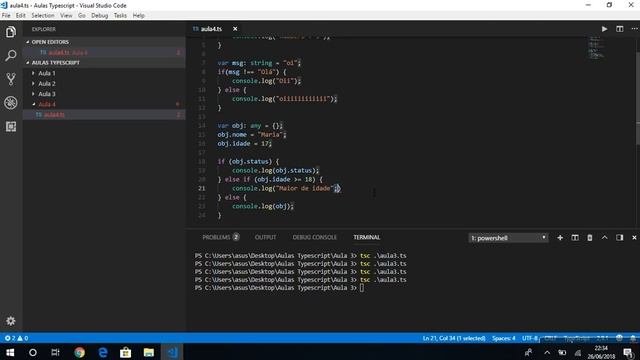This screenshot has height=360, width=640.
Task: Expand the Aula 3 folder
Action: [x=104, y=94]
